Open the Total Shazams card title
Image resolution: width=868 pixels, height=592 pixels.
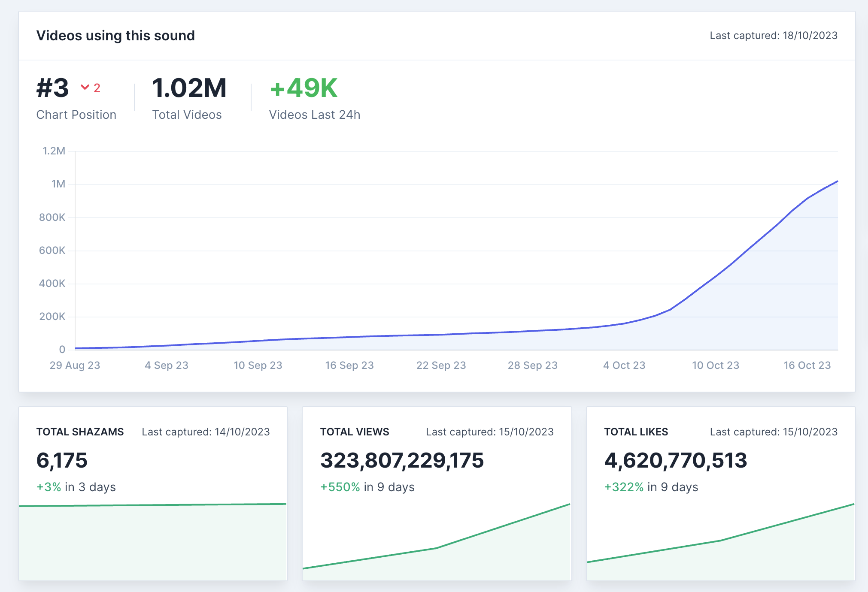pyautogui.click(x=80, y=432)
